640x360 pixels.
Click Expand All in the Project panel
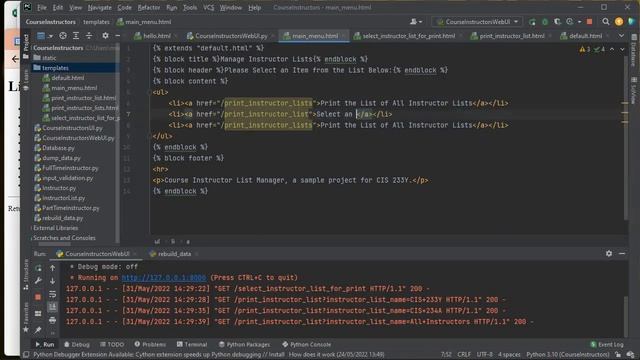click(x=76, y=36)
